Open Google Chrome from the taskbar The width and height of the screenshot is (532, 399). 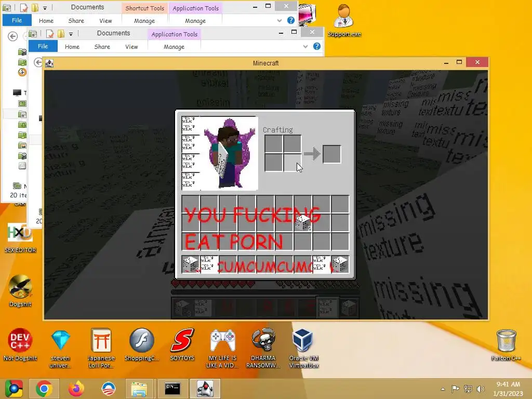(x=44, y=389)
